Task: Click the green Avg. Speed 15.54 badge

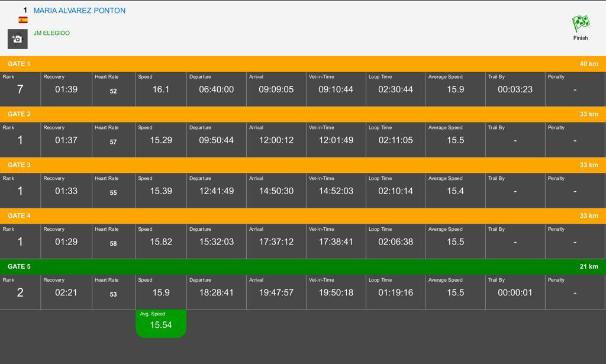Action: click(161, 323)
